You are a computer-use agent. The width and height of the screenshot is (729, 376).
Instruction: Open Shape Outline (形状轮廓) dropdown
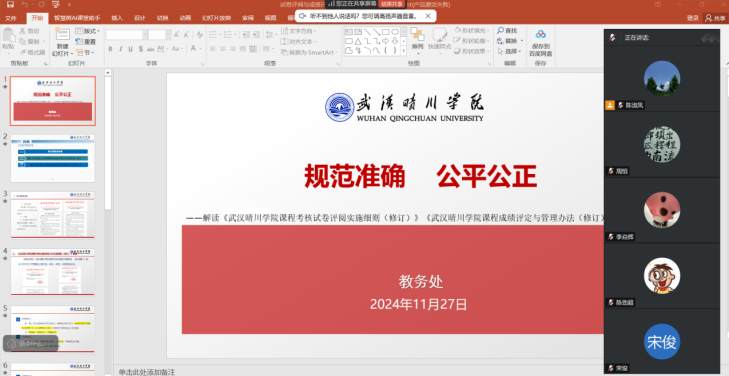(x=471, y=40)
